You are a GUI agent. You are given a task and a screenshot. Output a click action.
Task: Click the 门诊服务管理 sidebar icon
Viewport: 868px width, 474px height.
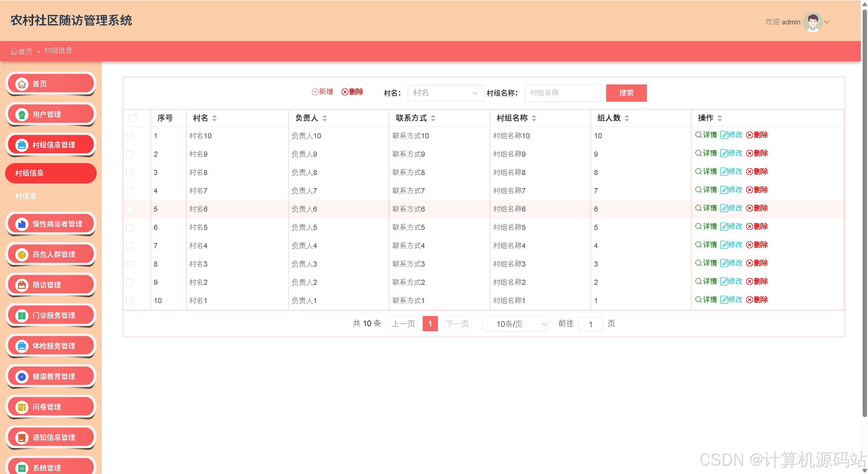coord(22,316)
